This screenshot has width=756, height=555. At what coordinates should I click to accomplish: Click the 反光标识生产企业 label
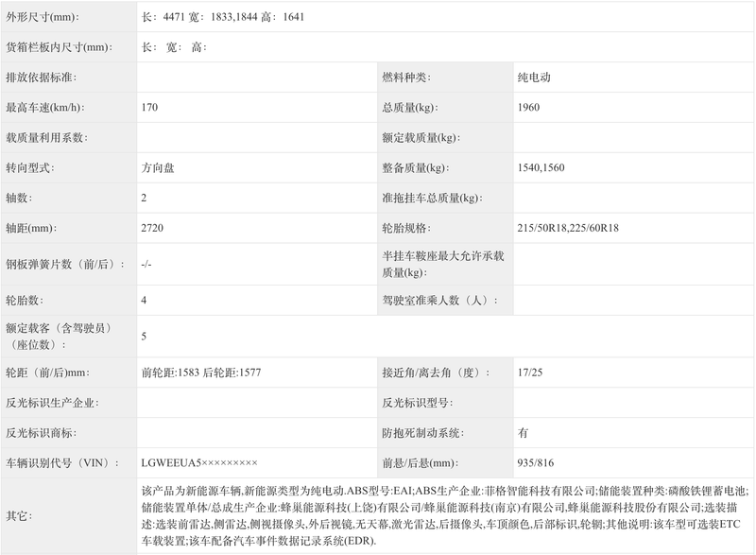51,402
